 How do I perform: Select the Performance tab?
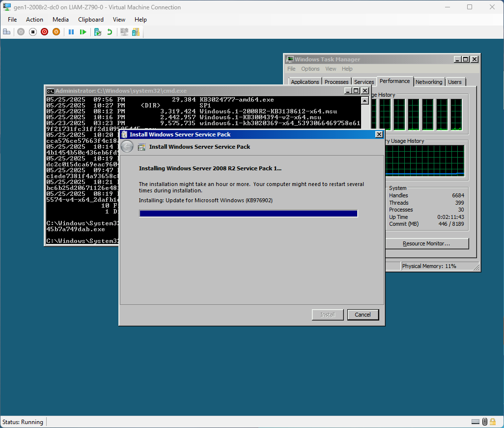point(394,81)
